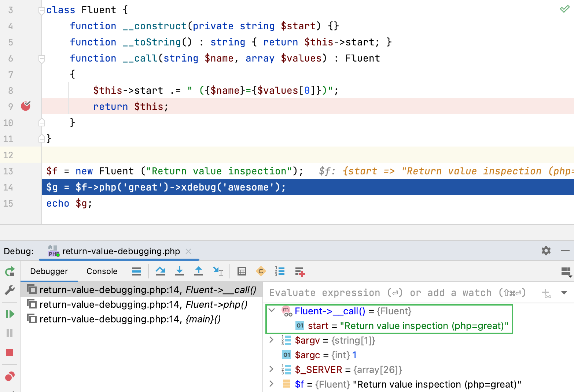Resume program execution
Viewport: 574px width, 392px height.
click(x=10, y=314)
